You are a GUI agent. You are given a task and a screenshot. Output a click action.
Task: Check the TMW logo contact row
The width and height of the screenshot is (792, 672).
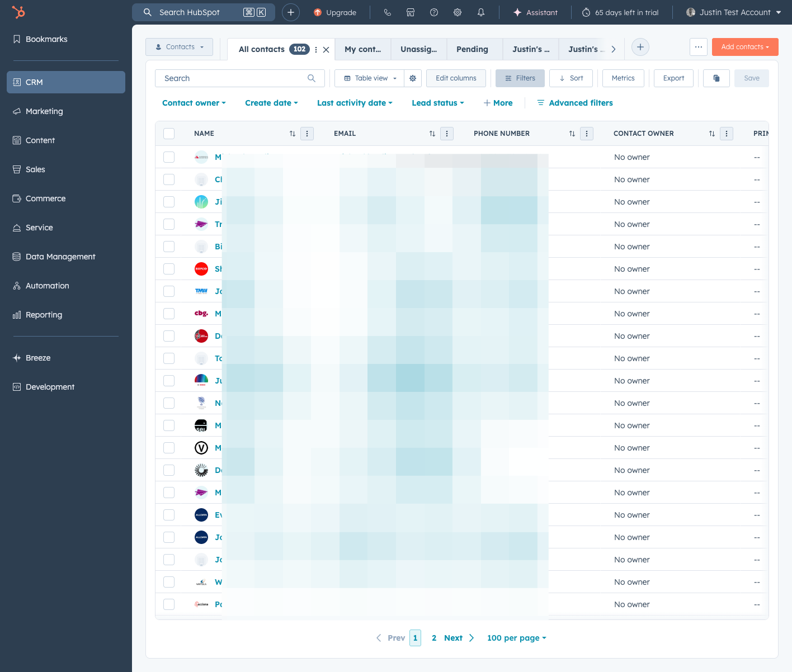tap(169, 291)
